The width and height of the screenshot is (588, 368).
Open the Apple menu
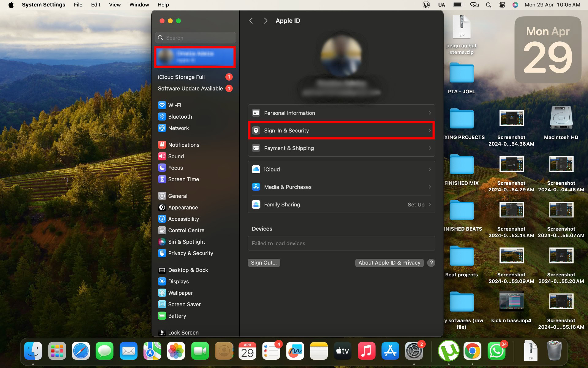pyautogui.click(x=11, y=5)
